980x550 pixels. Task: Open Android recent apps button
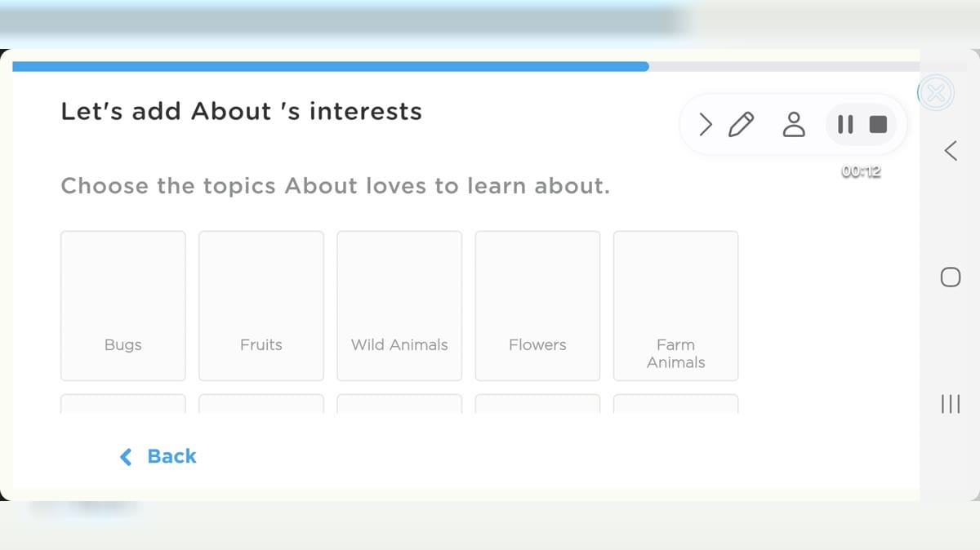[x=951, y=404]
